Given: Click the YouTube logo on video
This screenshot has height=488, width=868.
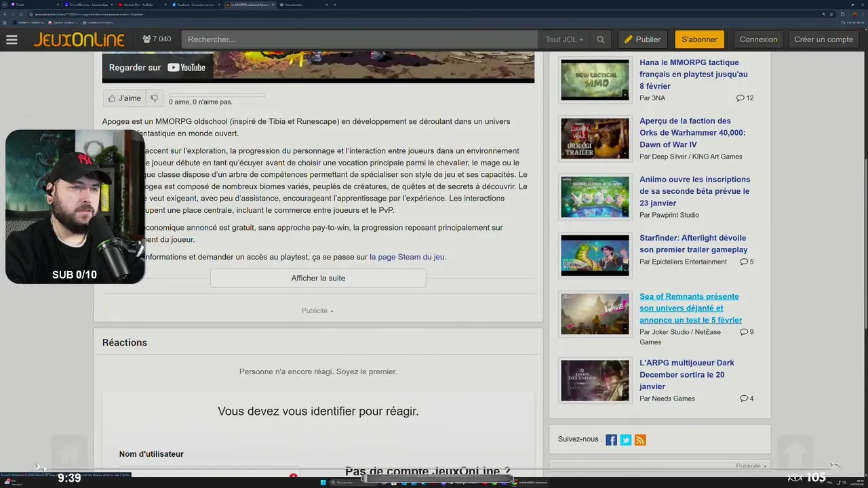Looking at the screenshot, I should [186, 67].
